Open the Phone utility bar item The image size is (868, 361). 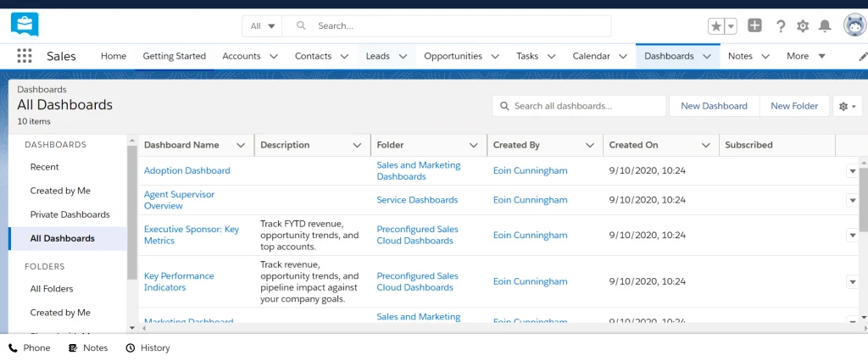tap(30, 347)
